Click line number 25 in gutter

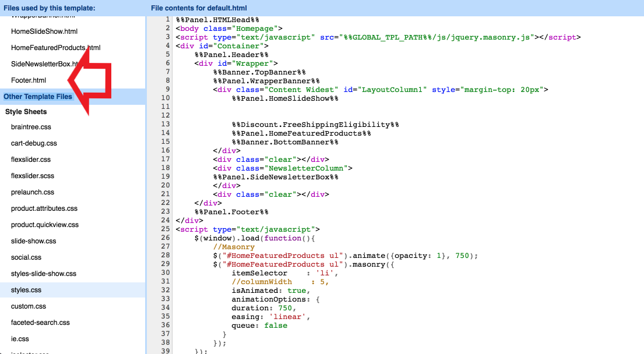[x=165, y=229]
